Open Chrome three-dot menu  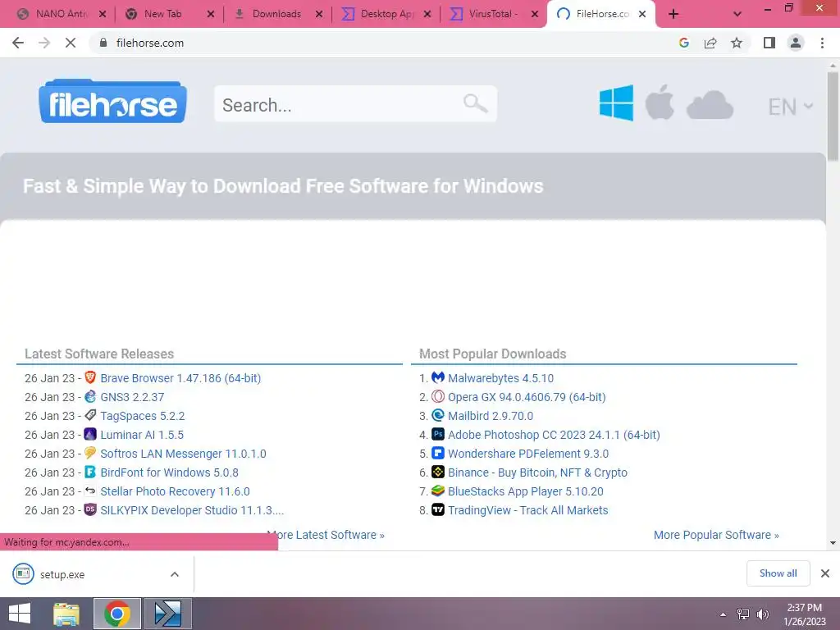(822, 43)
